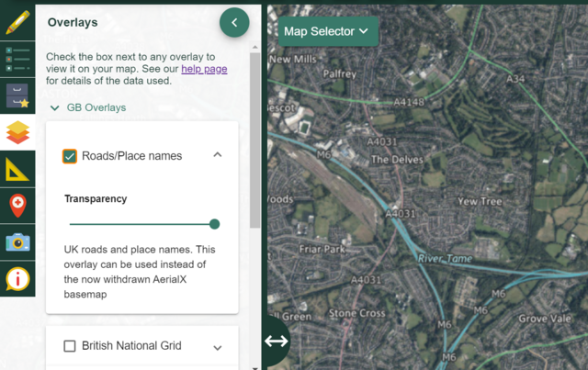This screenshot has height=370, width=588.
Task: Open the map key list icon
Action: point(17,57)
